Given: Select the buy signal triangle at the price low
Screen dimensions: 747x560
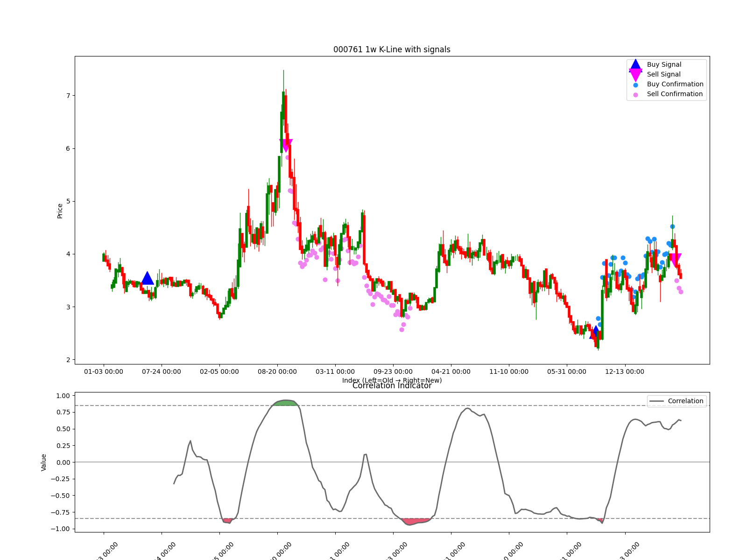Looking at the screenshot, I should tap(595, 332).
